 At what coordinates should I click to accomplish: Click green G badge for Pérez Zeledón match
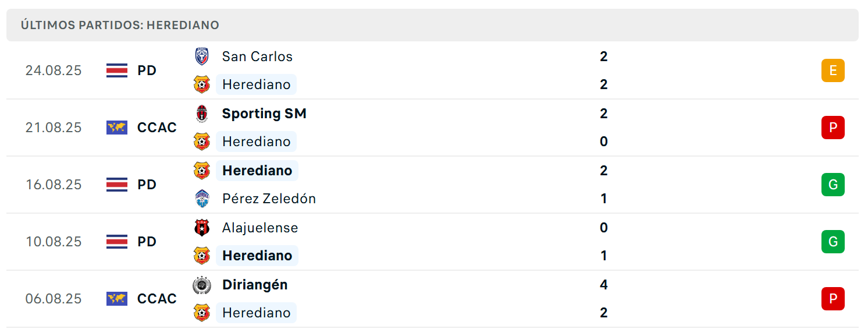click(833, 185)
